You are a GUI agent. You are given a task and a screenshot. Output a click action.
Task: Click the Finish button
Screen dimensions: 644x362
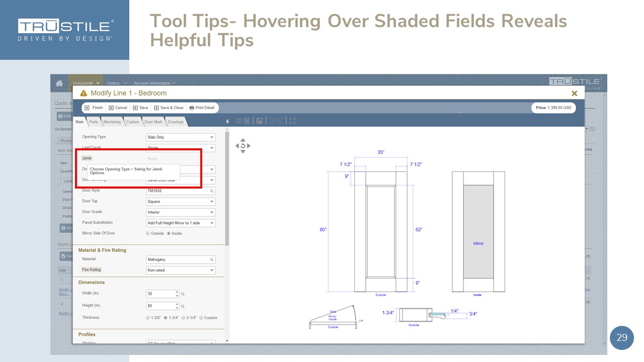pyautogui.click(x=94, y=108)
